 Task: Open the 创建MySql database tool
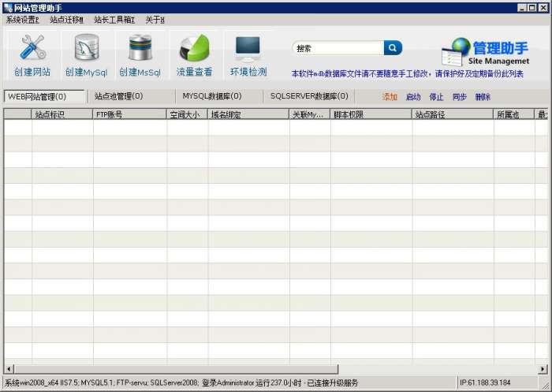coord(86,49)
